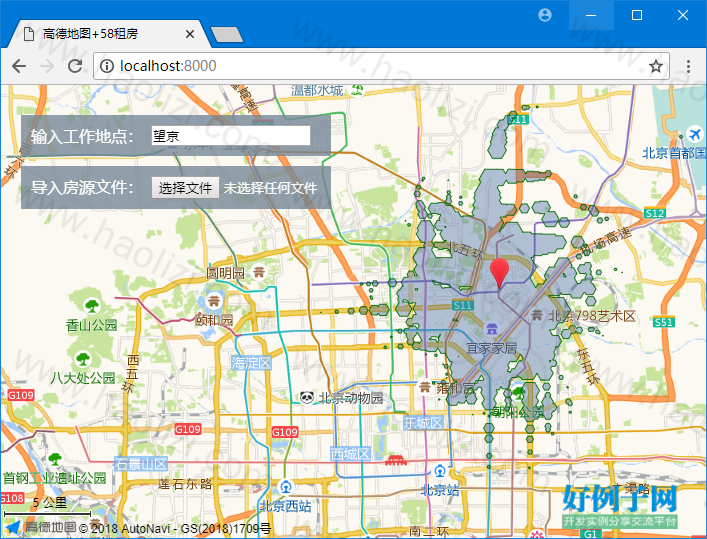Select the 高德地图+58租房 tab

pos(107,34)
